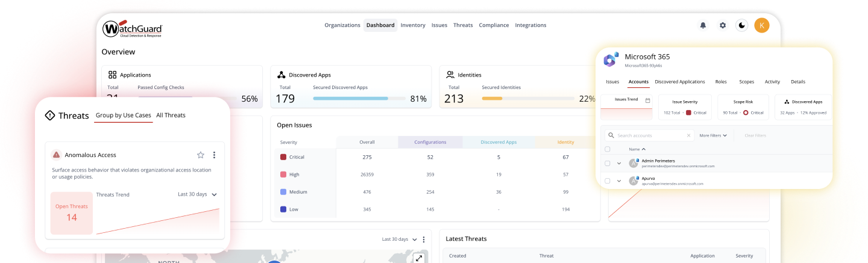The width and height of the screenshot is (868, 263).
Task: Open the Scopes tab
Action: [x=746, y=82]
